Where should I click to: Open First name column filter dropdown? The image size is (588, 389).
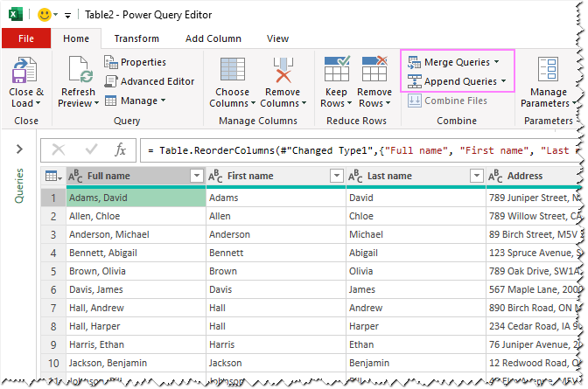(336, 176)
